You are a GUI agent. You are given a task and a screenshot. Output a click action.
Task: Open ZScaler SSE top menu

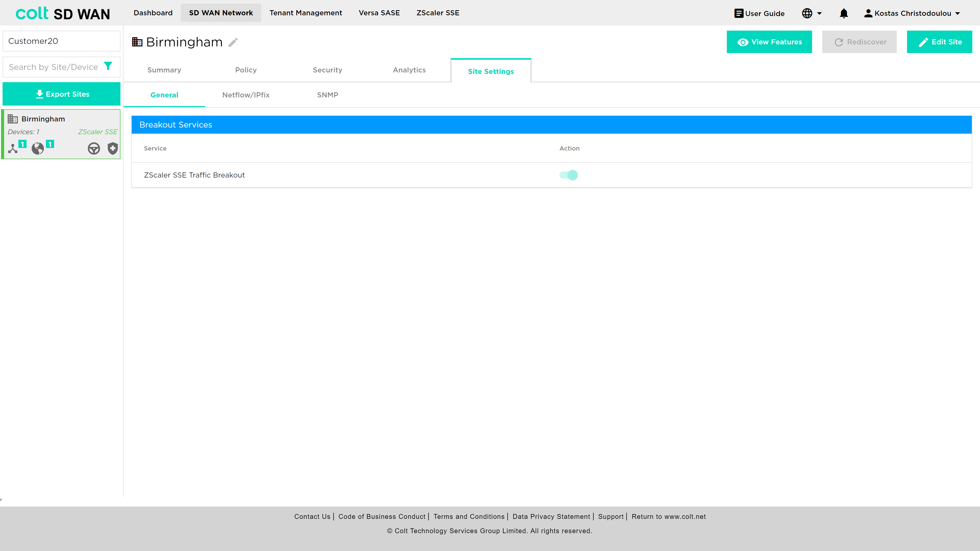coord(438,13)
